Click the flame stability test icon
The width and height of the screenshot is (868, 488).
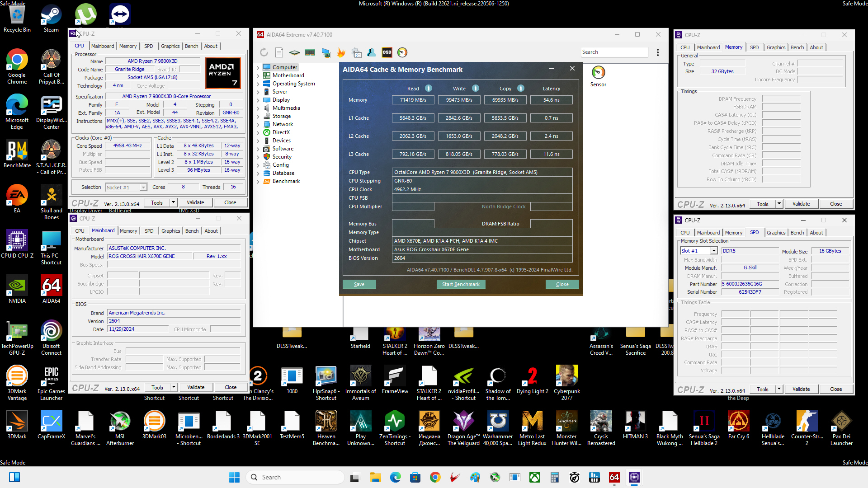pos(341,52)
